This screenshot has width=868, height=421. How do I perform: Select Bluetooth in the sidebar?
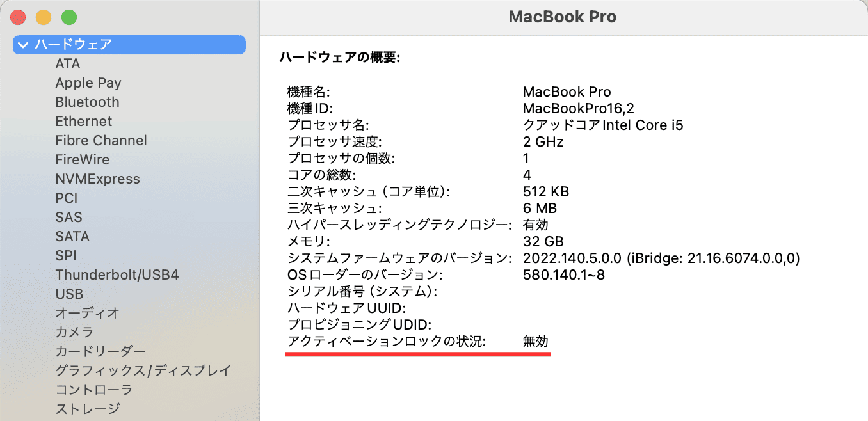[87, 102]
